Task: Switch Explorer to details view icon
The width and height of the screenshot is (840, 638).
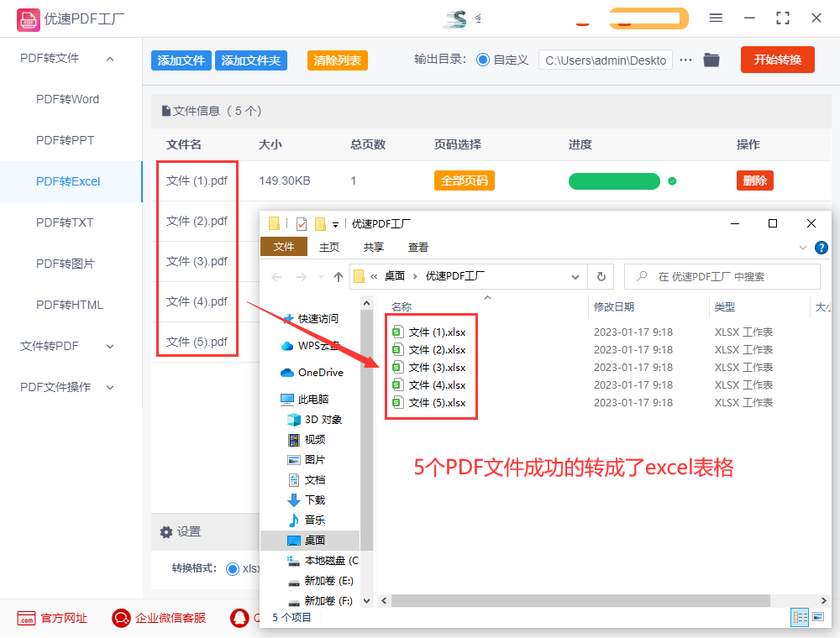Action: [800, 617]
